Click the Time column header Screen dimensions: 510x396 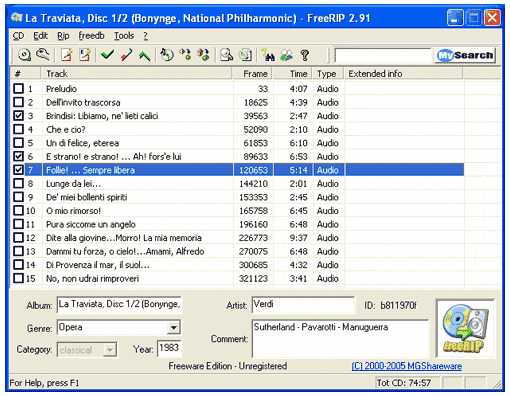tap(292, 73)
